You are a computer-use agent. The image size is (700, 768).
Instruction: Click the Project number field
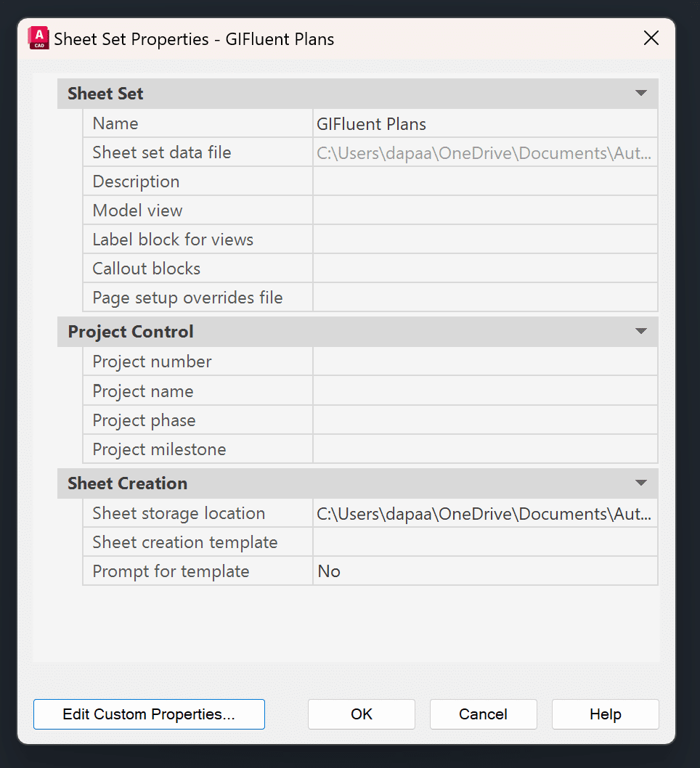pyautogui.click(x=484, y=361)
